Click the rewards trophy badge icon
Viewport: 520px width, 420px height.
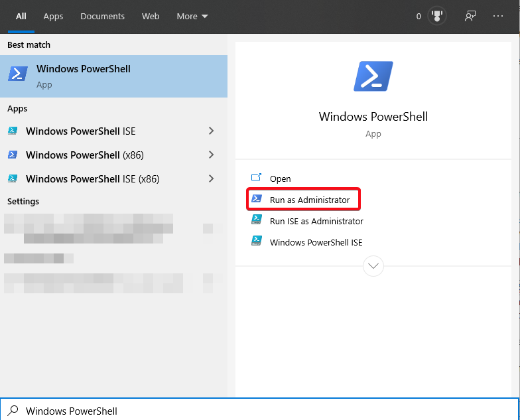tap(436, 17)
